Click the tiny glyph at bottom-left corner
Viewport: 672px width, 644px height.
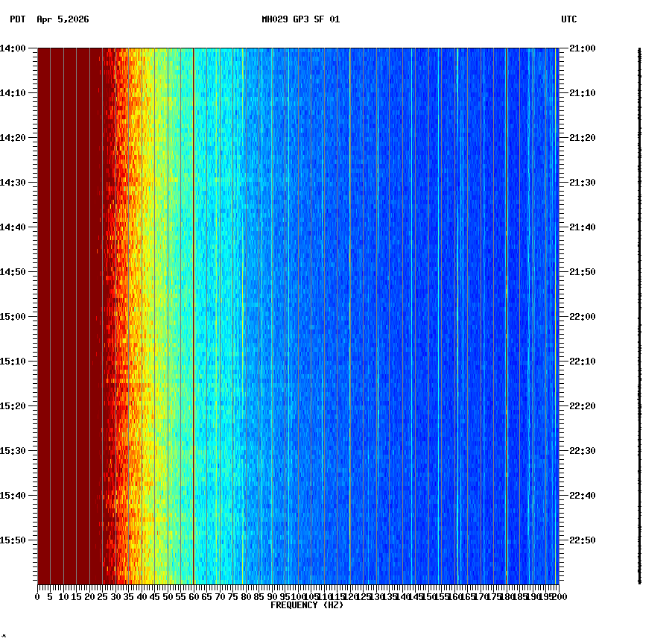pyautogui.click(x=4, y=637)
